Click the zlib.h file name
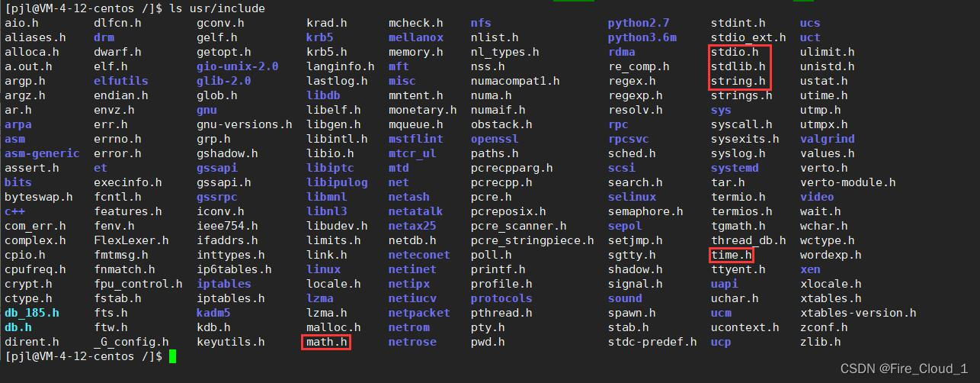 pos(821,342)
